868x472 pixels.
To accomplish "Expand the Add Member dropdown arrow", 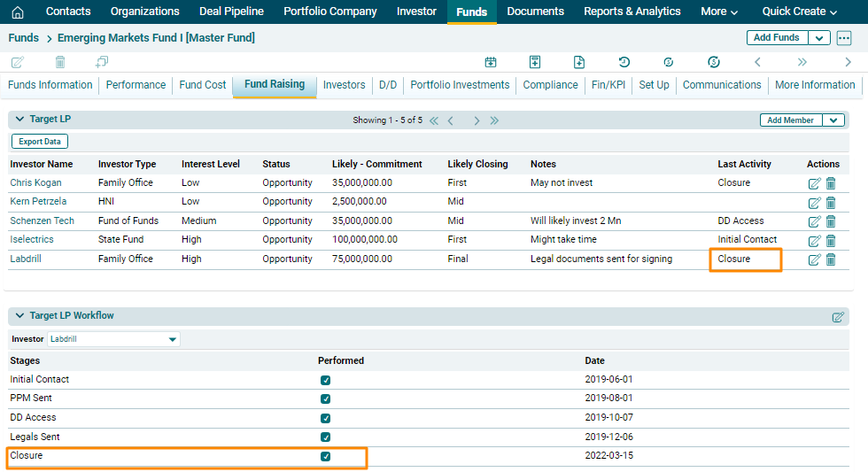I will (833, 120).
